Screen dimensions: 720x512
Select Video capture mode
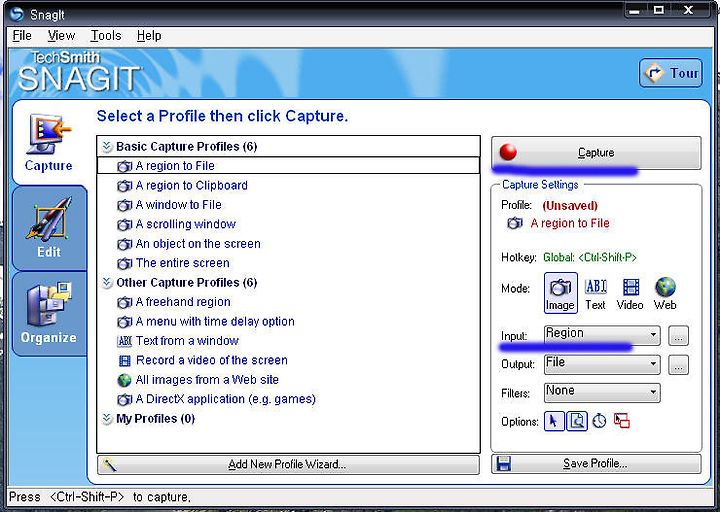coord(630,294)
